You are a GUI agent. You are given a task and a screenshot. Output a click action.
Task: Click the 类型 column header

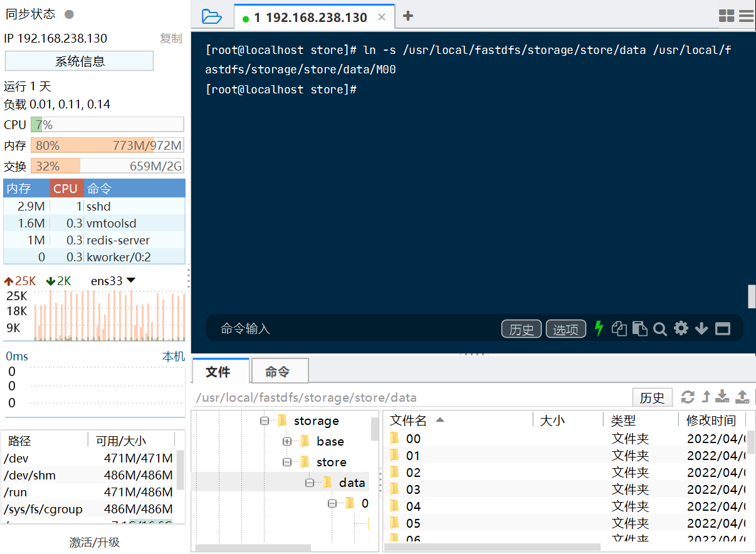coord(641,420)
